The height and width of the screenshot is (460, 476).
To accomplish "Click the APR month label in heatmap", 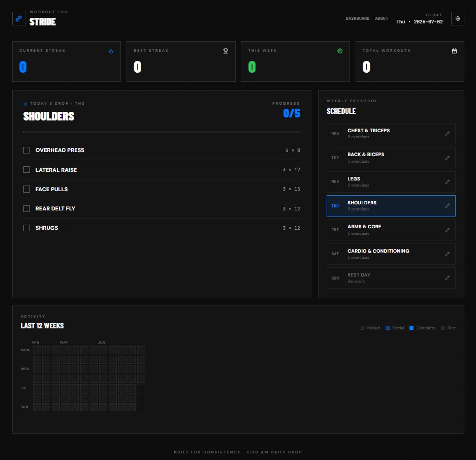I will pyautogui.click(x=35, y=343).
